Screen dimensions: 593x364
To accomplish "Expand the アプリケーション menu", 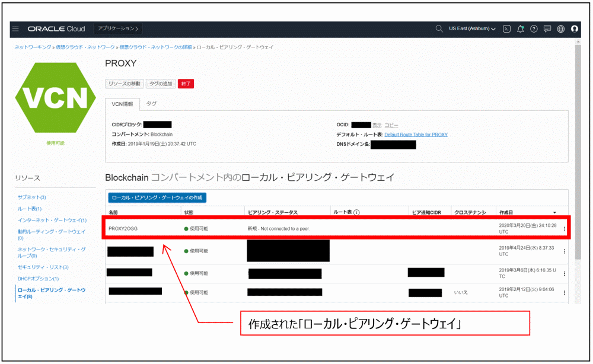I will [118, 28].
